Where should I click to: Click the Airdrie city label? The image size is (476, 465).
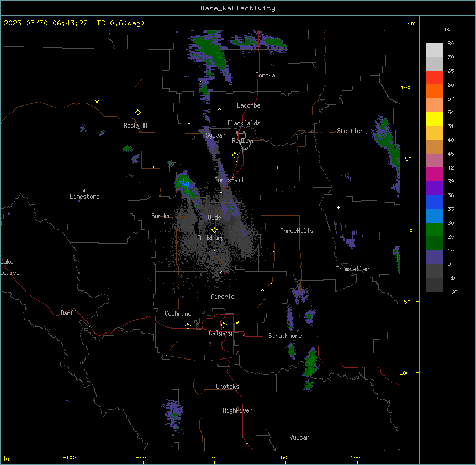pos(223,297)
